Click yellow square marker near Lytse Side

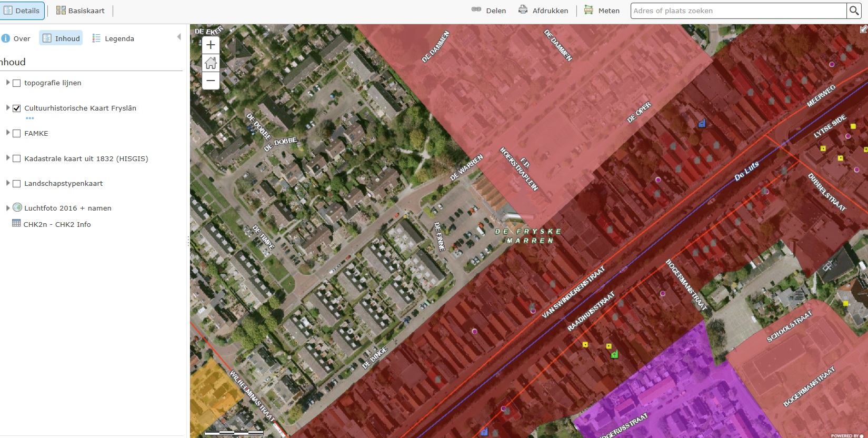pos(853,126)
